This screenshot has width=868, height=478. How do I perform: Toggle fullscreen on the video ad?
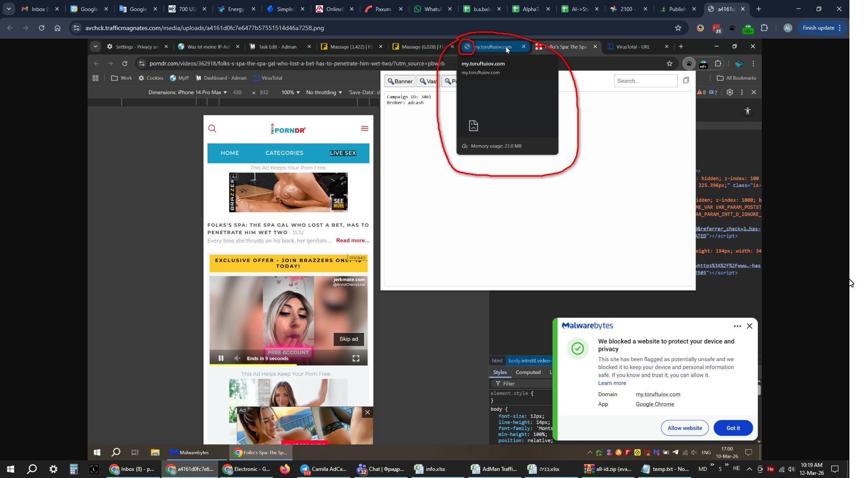(x=356, y=358)
